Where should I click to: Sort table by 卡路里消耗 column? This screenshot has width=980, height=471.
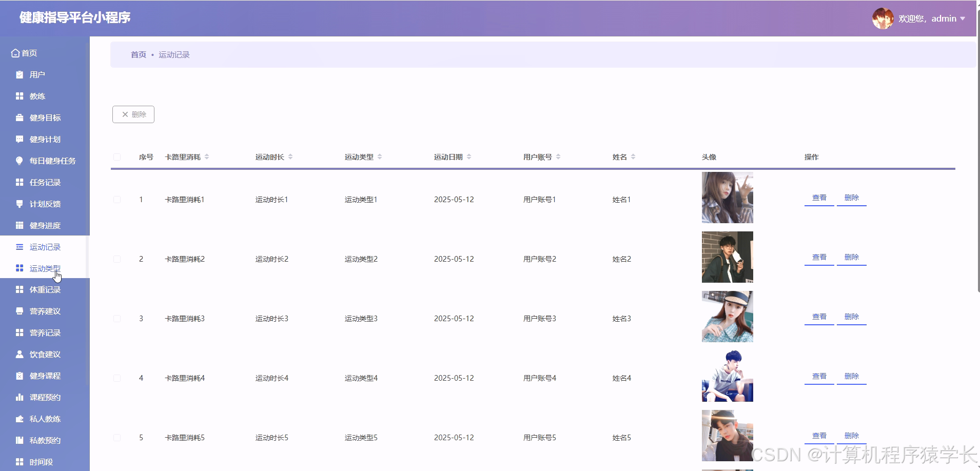pyautogui.click(x=207, y=156)
